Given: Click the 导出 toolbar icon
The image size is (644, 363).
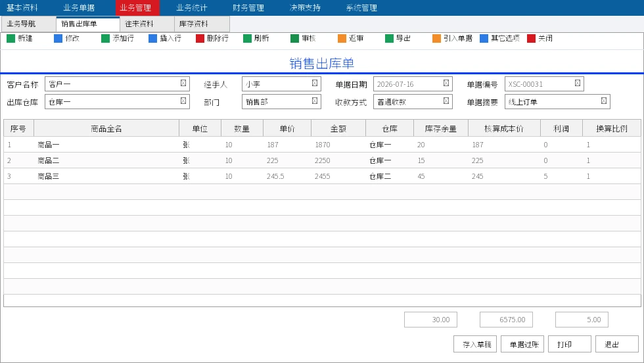Looking at the screenshot, I should pos(389,38).
